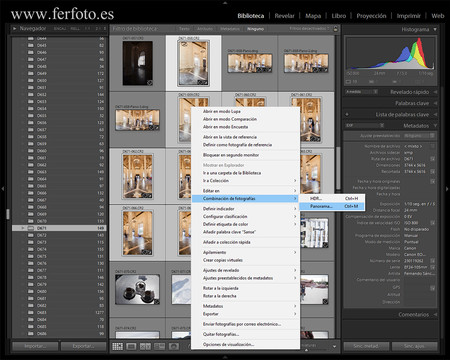
Task: Open Survey view from the toolbar
Action: (x=159, y=346)
